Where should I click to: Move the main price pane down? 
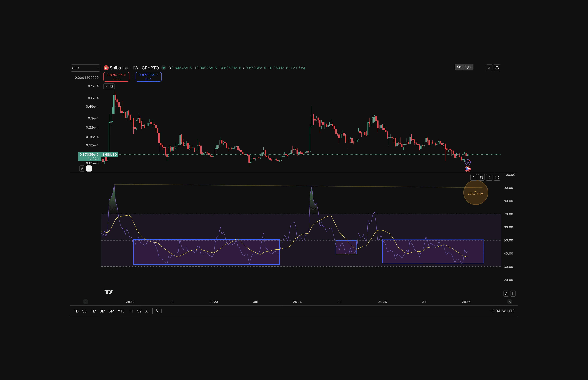(x=489, y=68)
